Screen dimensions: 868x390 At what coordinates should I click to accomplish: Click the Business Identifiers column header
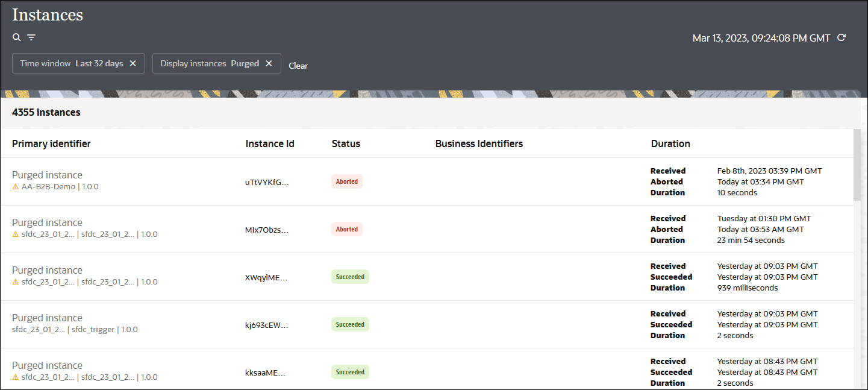coord(479,143)
